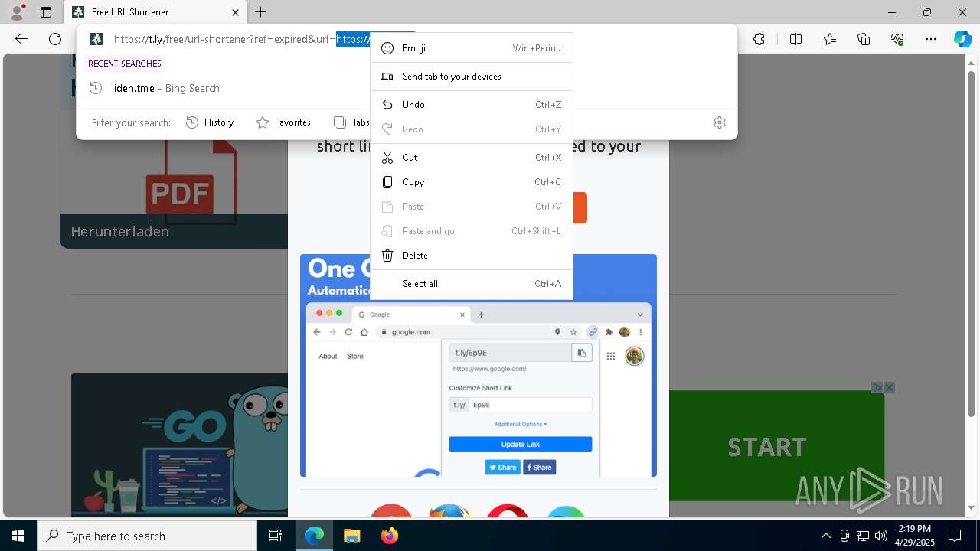Launch Copilot sidebar icon
980x551 pixels.
tap(962, 39)
